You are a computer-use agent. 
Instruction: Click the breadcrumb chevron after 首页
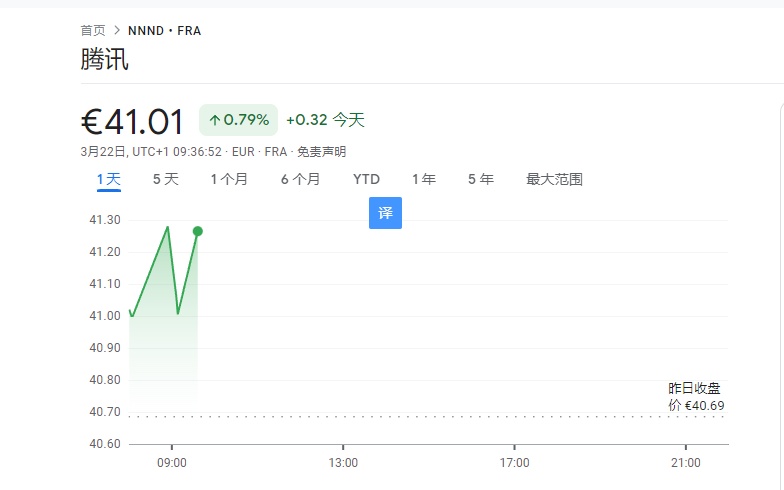117,31
